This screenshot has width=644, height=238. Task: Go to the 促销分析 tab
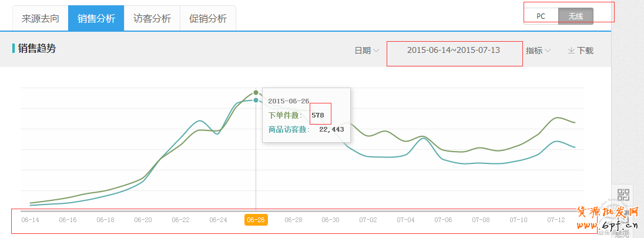tap(207, 18)
